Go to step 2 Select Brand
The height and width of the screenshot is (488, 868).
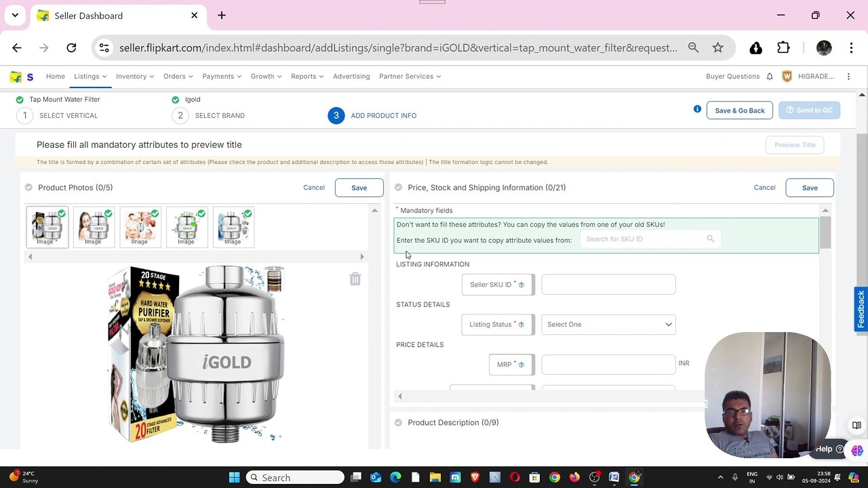coord(209,115)
